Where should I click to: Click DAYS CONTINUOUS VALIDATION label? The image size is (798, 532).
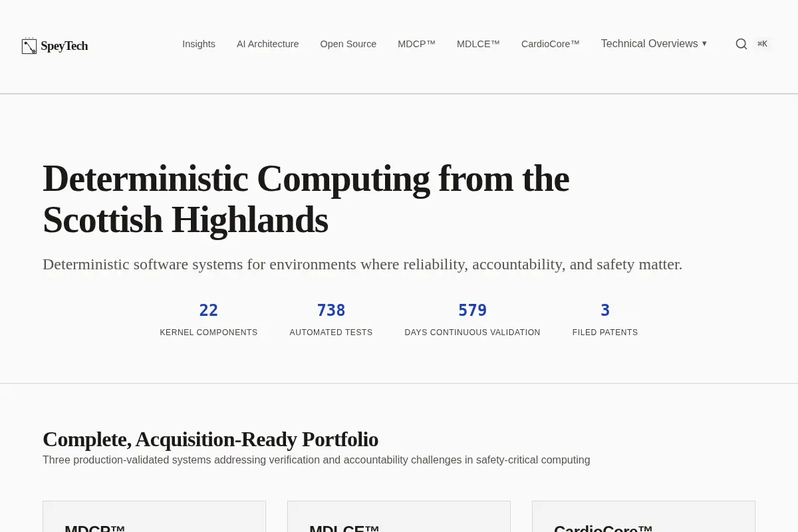click(x=473, y=332)
